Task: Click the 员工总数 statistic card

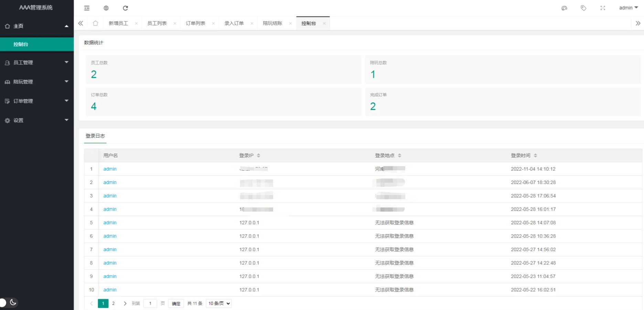Action: click(224, 70)
